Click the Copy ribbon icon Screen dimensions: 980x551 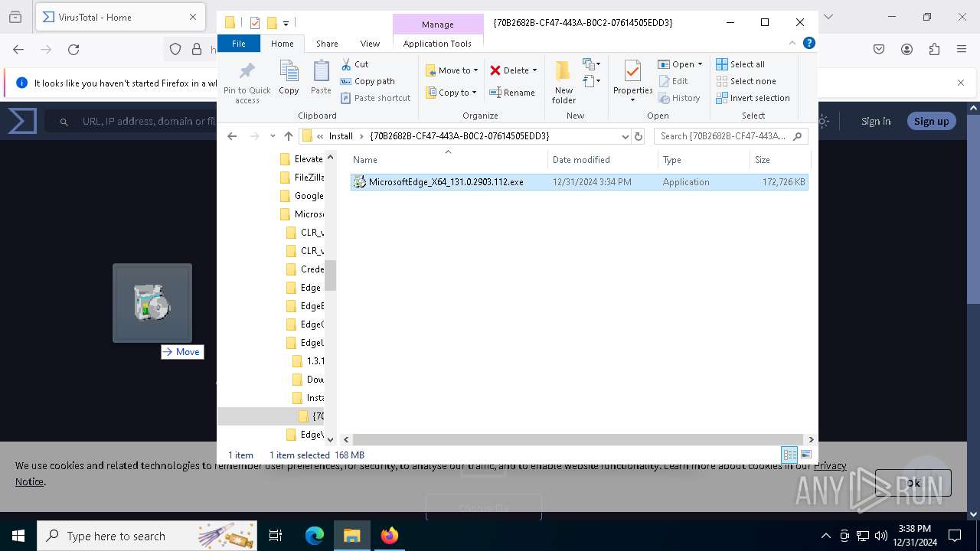click(x=289, y=78)
